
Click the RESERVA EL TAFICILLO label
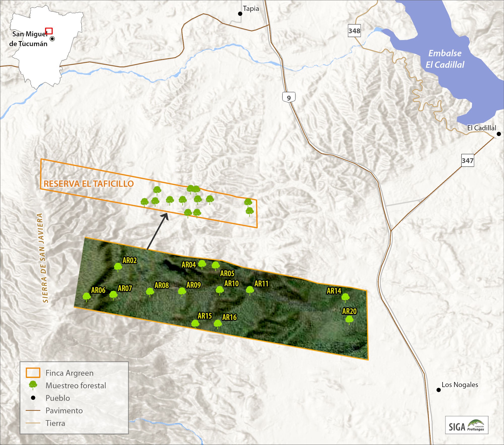pyautogui.click(x=89, y=184)
